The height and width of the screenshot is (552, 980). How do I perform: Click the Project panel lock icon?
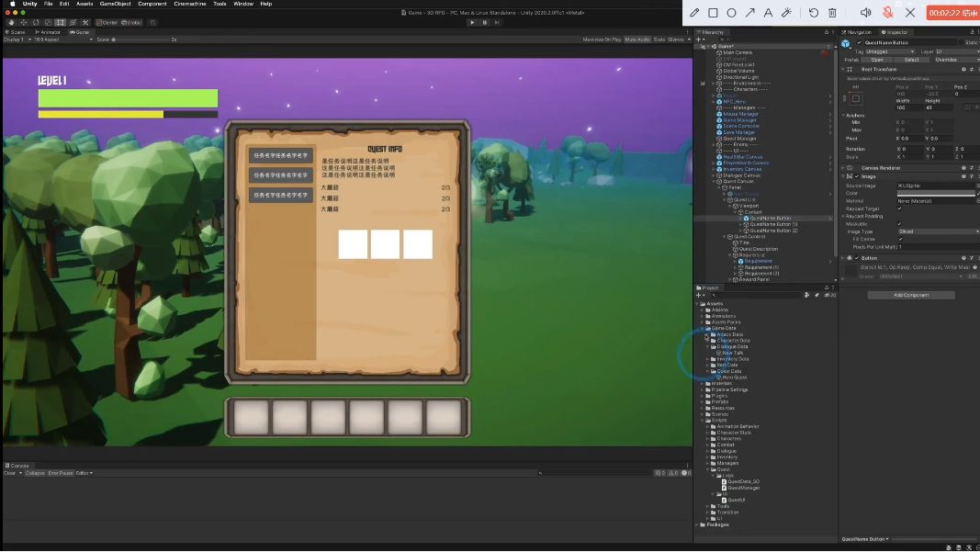tap(827, 287)
